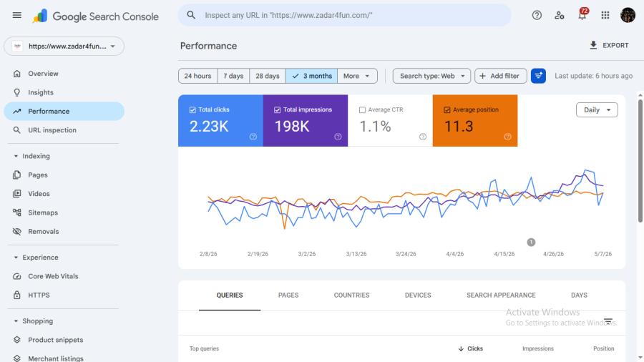Uncheck the Average position checkbox
This screenshot has width=644, height=362.
coord(447,110)
